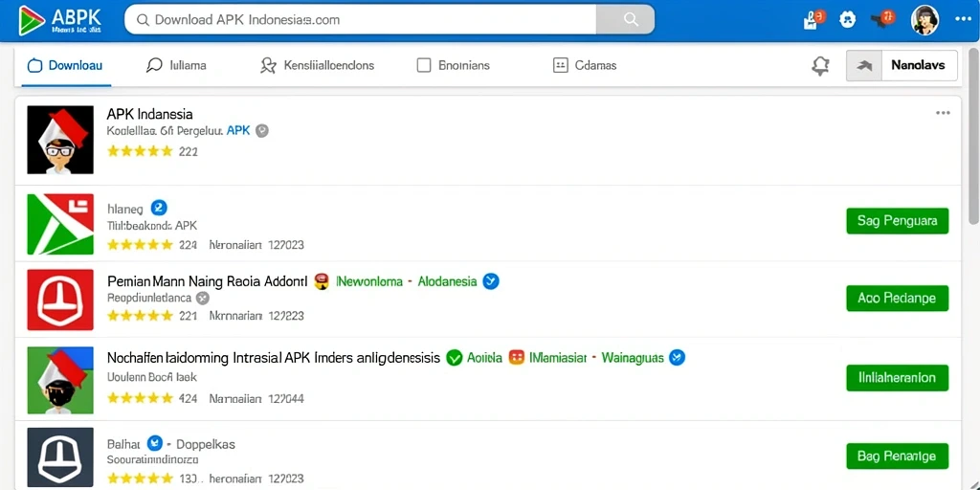The height and width of the screenshot is (490, 980).
Task: Click the blue chevron badge after Alodanesia
Action: coord(491,281)
